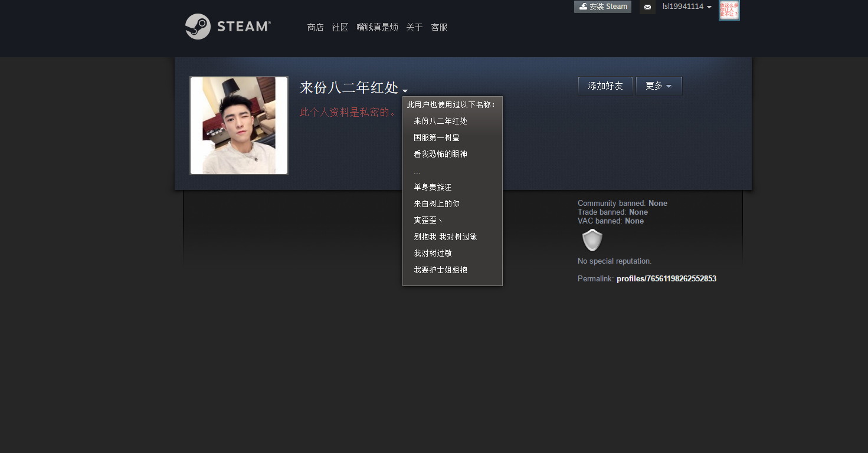Expand the 更多 more dropdown
The width and height of the screenshot is (868, 453).
[659, 86]
